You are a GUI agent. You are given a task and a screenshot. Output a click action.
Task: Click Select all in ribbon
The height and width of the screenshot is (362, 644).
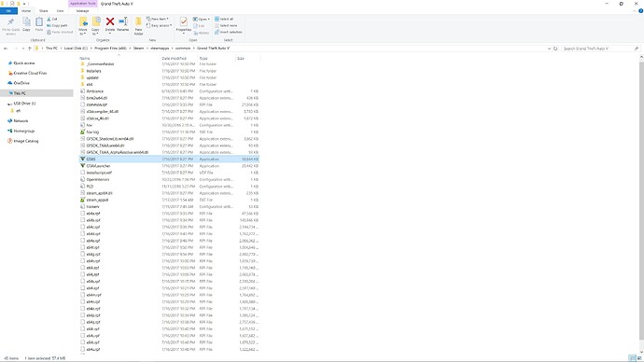[x=224, y=19]
